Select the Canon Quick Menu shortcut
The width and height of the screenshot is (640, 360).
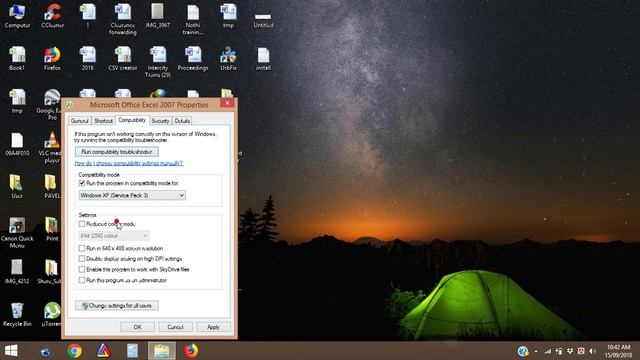(17, 233)
